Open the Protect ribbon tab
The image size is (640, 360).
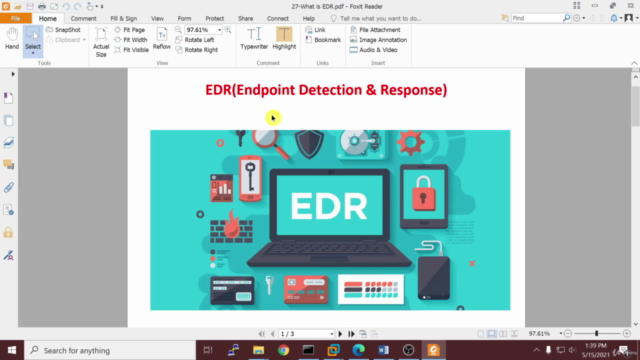[x=215, y=18]
